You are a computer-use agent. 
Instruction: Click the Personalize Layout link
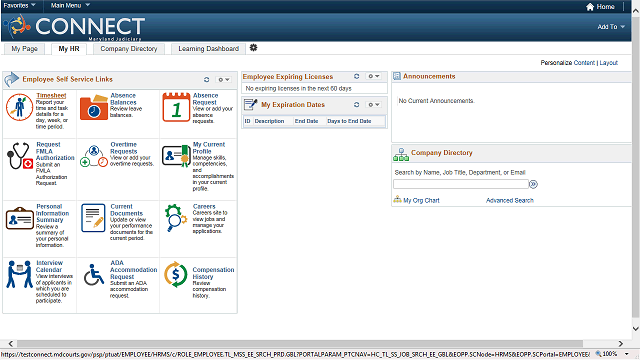point(609,62)
